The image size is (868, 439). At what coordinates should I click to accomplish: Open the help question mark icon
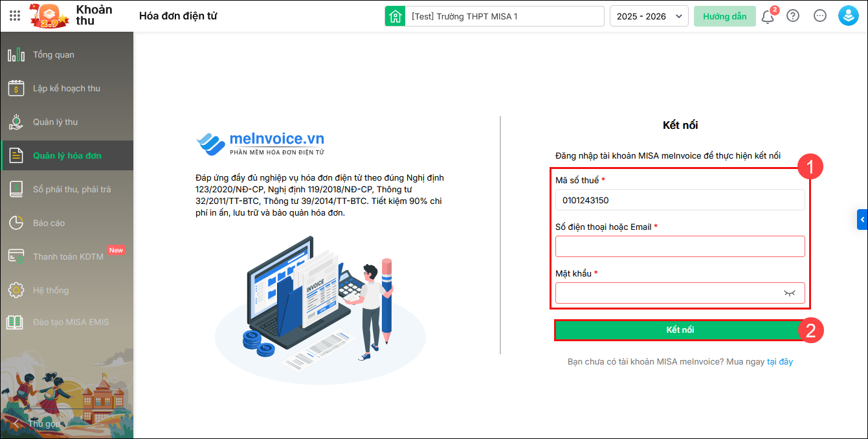(793, 16)
